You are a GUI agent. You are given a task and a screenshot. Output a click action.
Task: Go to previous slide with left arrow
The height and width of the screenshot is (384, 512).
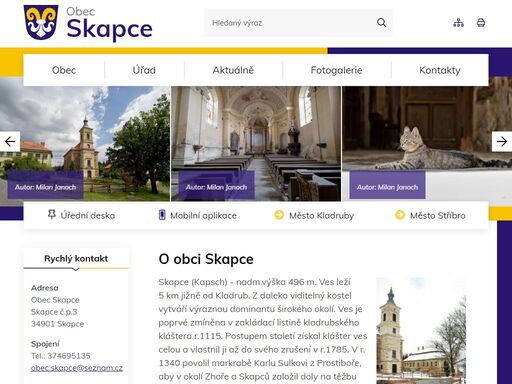tap(10, 142)
